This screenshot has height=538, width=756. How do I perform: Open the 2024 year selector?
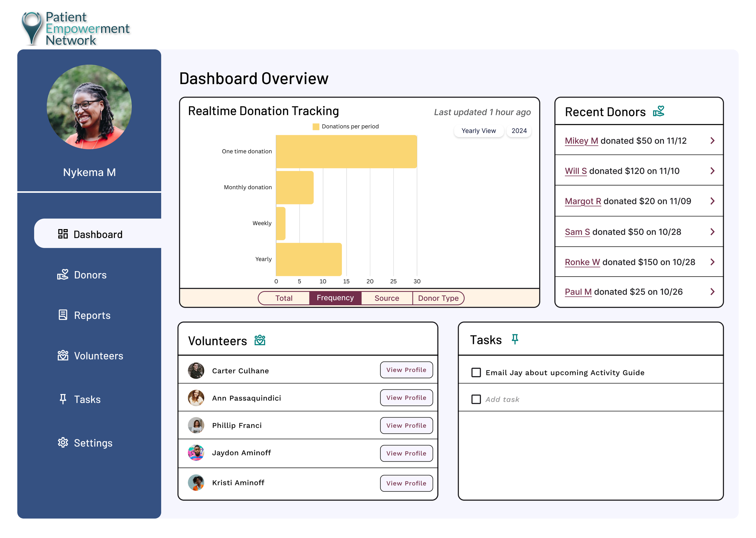(519, 131)
